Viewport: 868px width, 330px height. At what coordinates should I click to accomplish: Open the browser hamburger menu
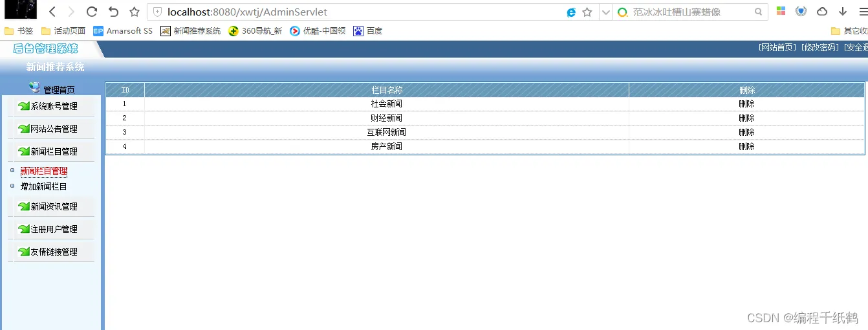tap(863, 12)
